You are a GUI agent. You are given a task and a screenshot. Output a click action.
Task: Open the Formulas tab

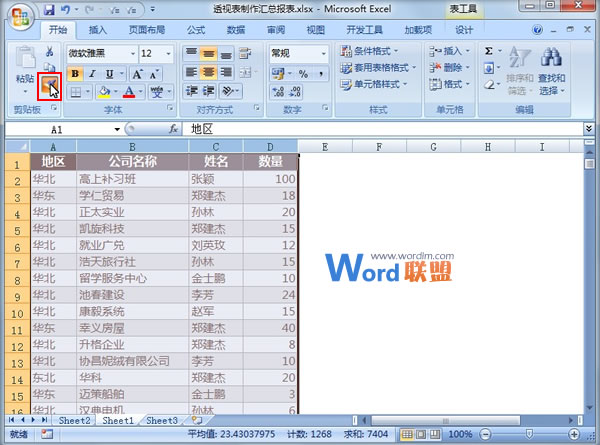(x=196, y=30)
